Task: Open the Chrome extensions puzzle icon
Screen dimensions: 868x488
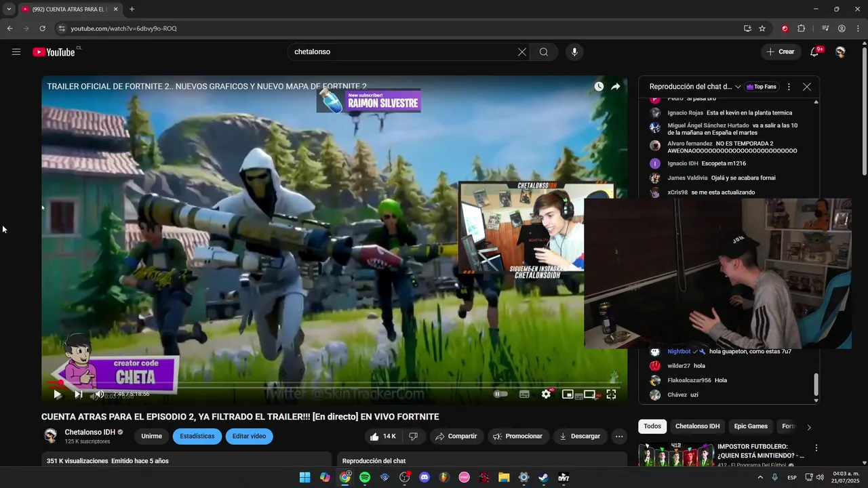Action: tap(802, 28)
